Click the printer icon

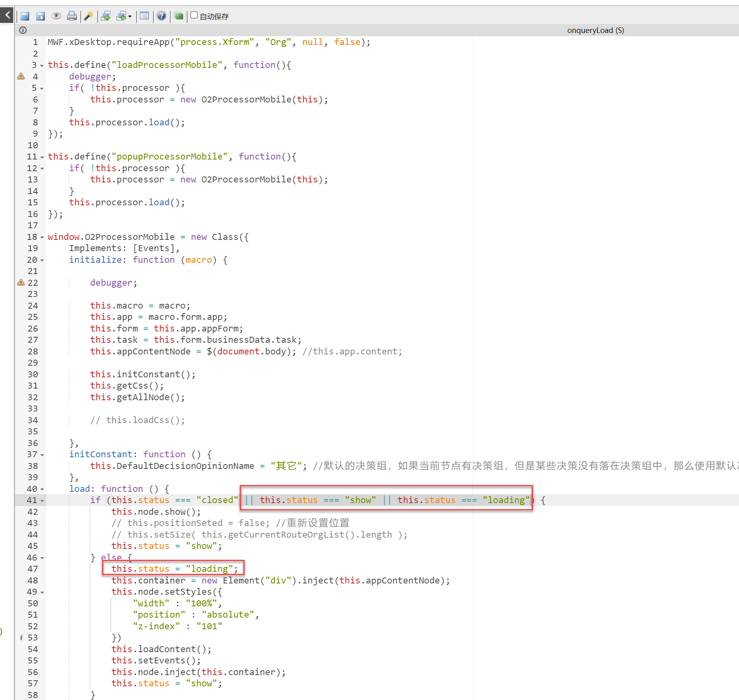pyautogui.click(x=72, y=16)
